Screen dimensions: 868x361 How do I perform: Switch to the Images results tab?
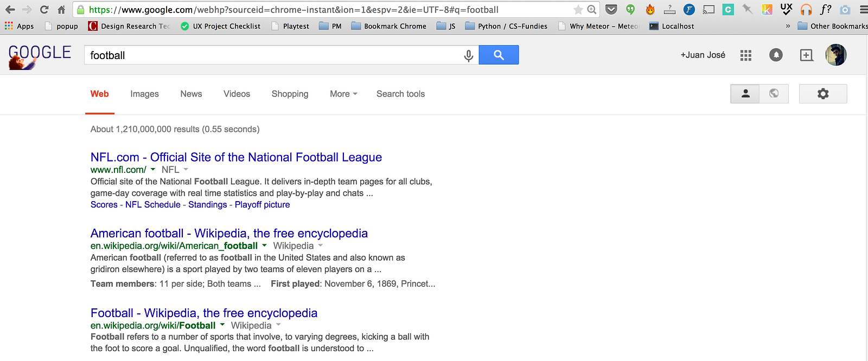[144, 94]
